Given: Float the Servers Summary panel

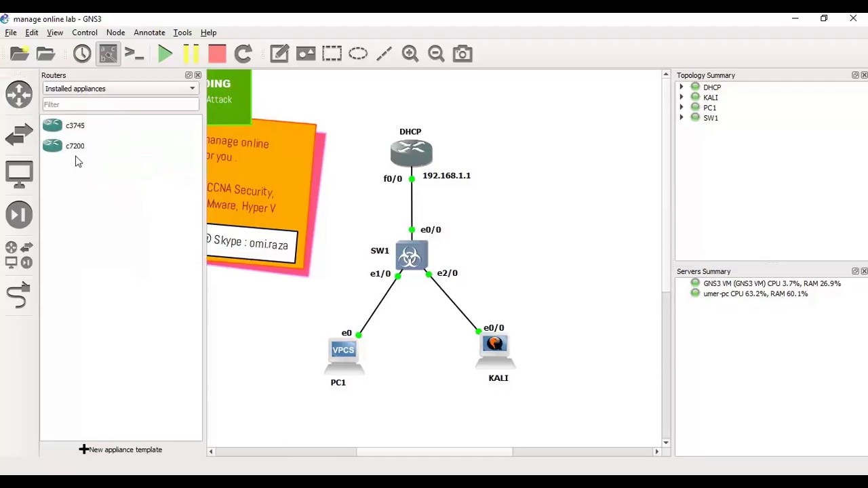Looking at the screenshot, I should [x=855, y=271].
